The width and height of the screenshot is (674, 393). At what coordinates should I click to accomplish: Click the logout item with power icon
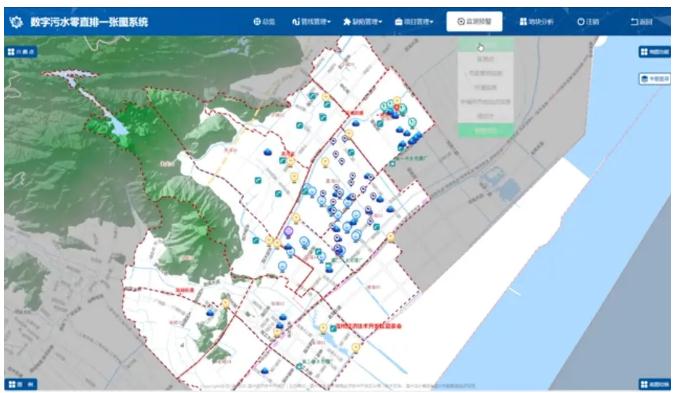tap(588, 21)
